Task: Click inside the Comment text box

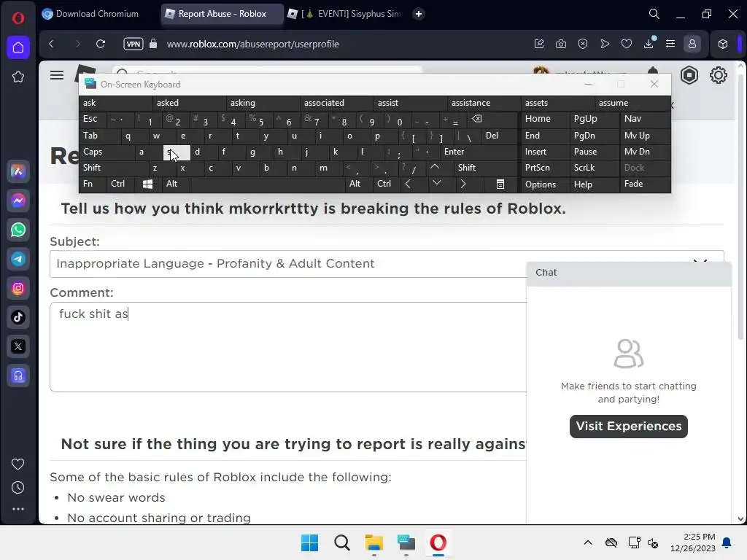Action: tap(288, 346)
